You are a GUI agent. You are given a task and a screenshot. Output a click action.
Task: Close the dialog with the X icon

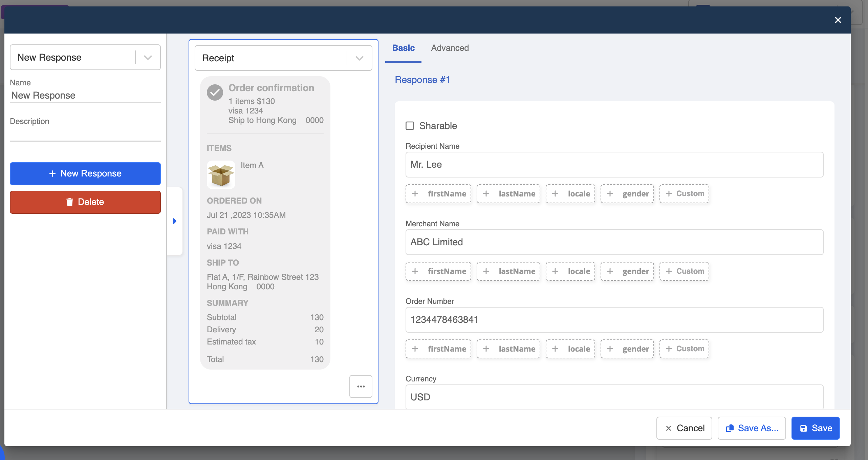click(838, 20)
